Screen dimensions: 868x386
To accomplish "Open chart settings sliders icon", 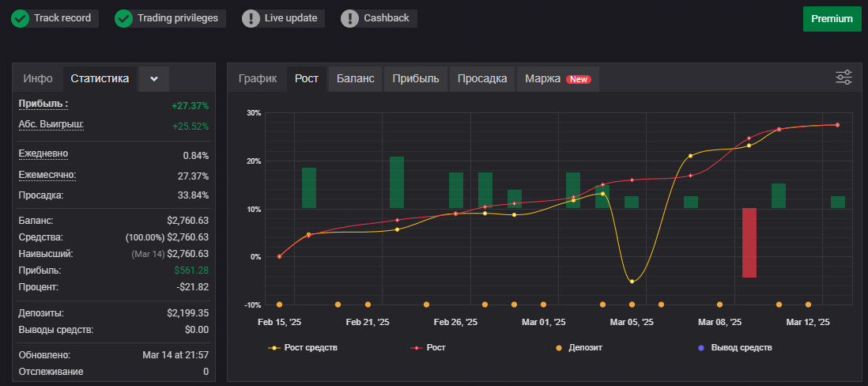I will pos(843,78).
